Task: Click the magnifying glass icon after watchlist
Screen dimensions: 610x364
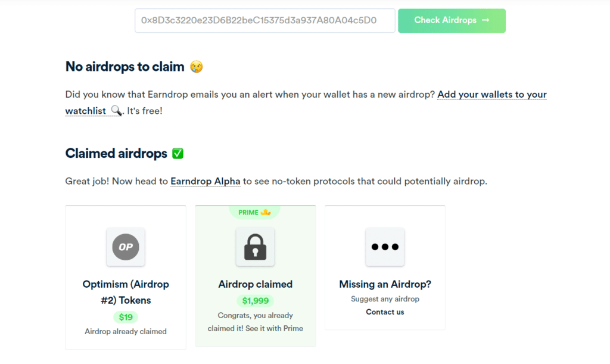Action: (x=116, y=111)
